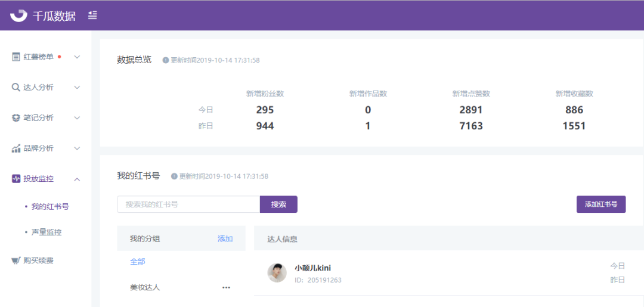Click the 搜索 button
The height and width of the screenshot is (307, 644).
pyautogui.click(x=278, y=204)
